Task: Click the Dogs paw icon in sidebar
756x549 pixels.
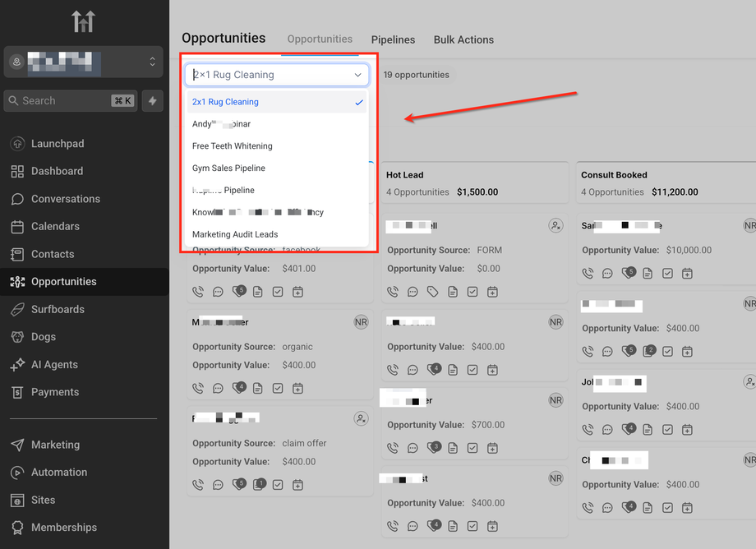Action: click(x=17, y=337)
